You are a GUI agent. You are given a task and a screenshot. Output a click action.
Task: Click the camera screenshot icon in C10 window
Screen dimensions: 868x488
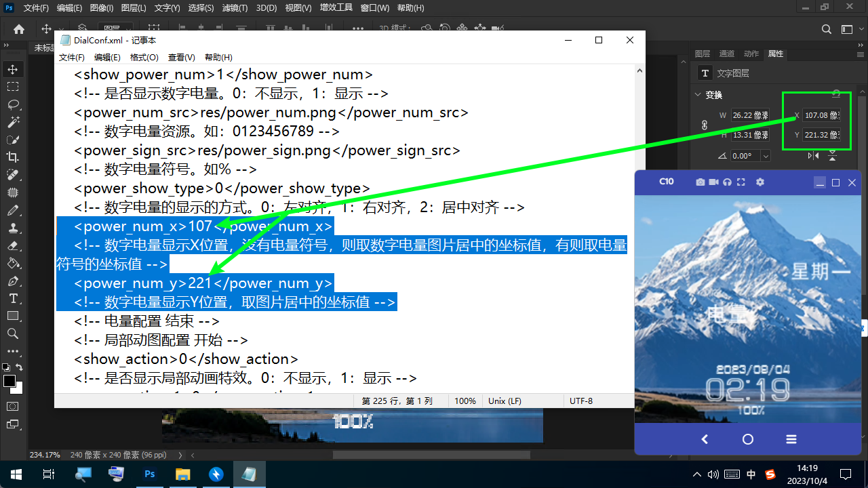click(x=700, y=182)
